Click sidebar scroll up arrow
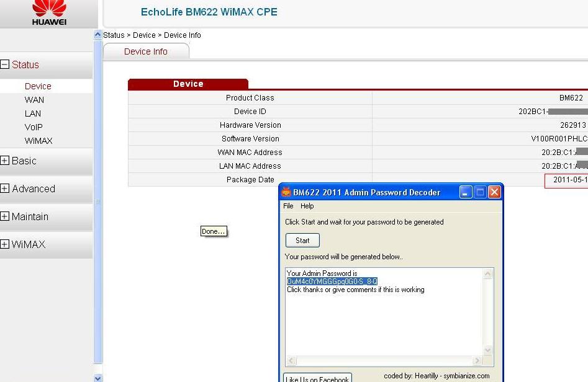The width and height of the screenshot is (588, 382). pyautogui.click(x=98, y=35)
